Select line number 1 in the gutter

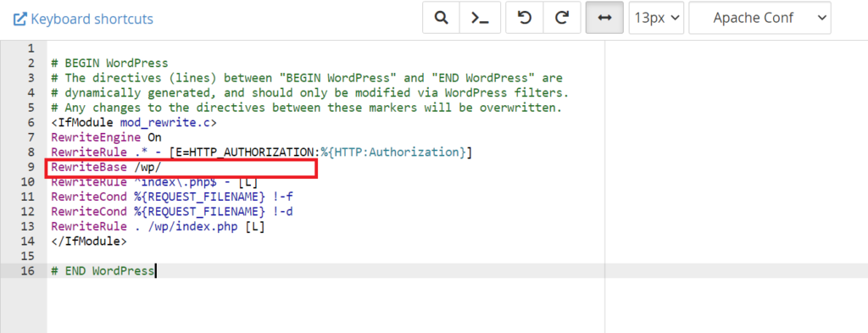point(31,48)
